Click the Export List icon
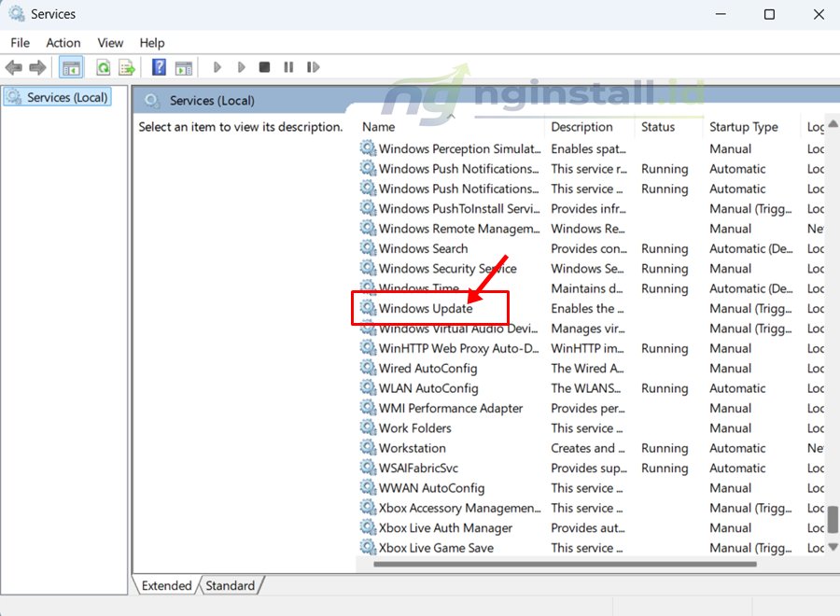Image resolution: width=840 pixels, height=616 pixels. [x=126, y=66]
